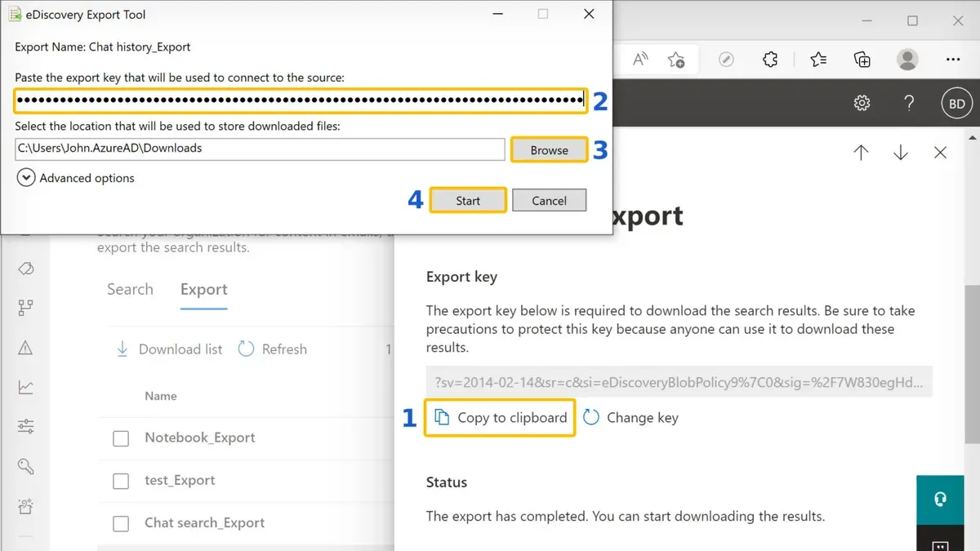This screenshot has height=551, width=980.
Task: Click the greyed export key text box
Action: 679,381
